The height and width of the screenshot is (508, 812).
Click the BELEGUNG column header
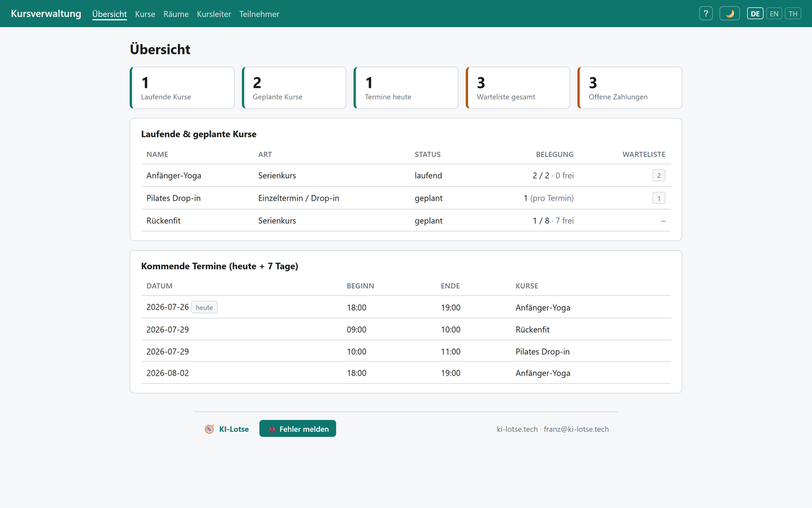554,154
